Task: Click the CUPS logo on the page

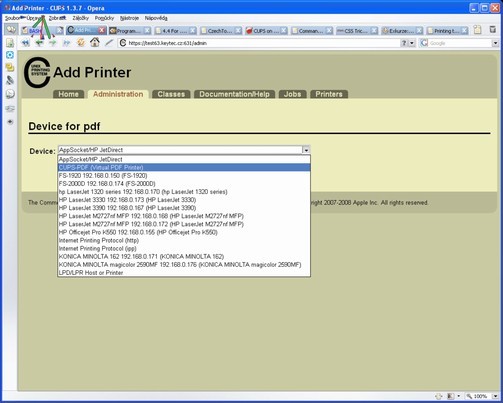Action: point(37,73)
